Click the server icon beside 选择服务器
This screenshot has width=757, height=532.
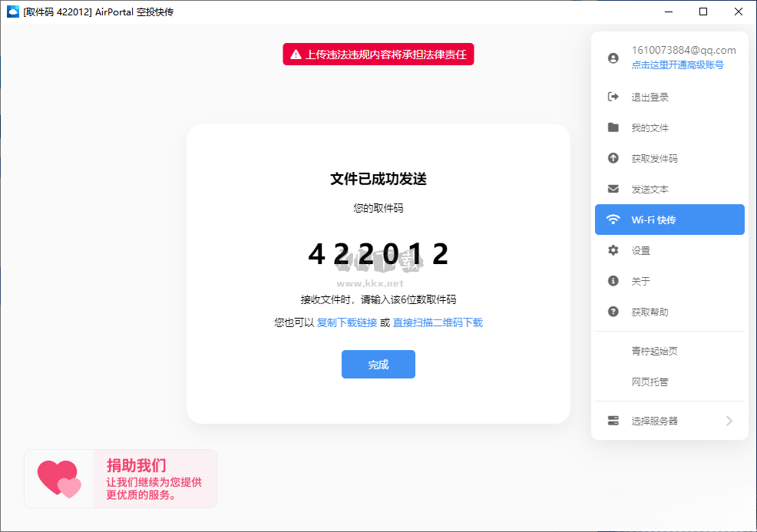tap(613, 421)
